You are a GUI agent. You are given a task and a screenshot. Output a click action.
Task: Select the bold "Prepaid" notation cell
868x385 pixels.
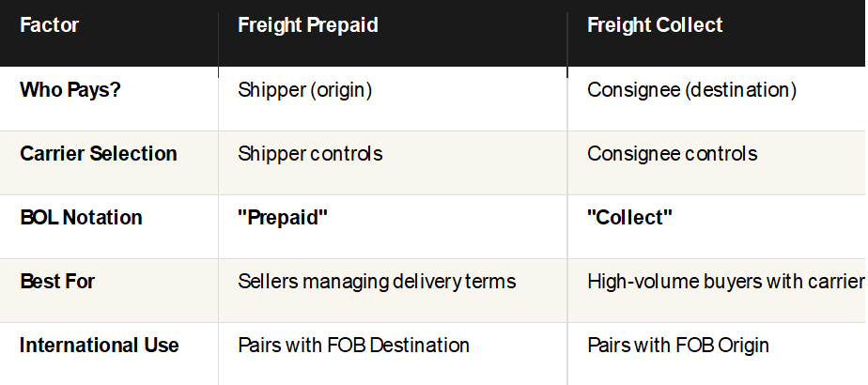283,218
